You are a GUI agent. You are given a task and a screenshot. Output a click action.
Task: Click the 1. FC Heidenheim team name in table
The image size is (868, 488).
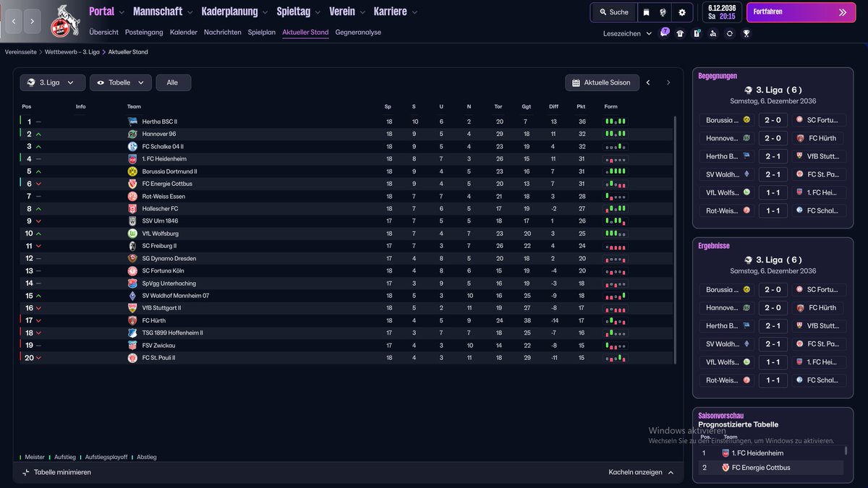tap(163, 159)
